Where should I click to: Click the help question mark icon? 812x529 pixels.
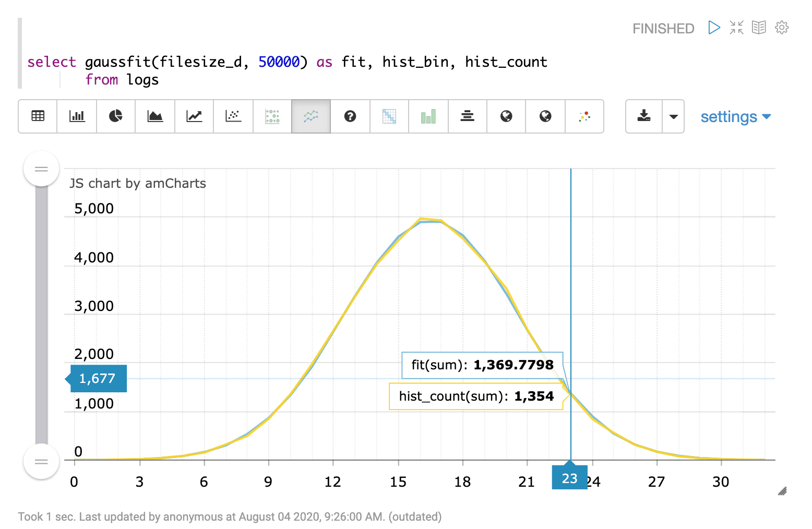[350, 116]
